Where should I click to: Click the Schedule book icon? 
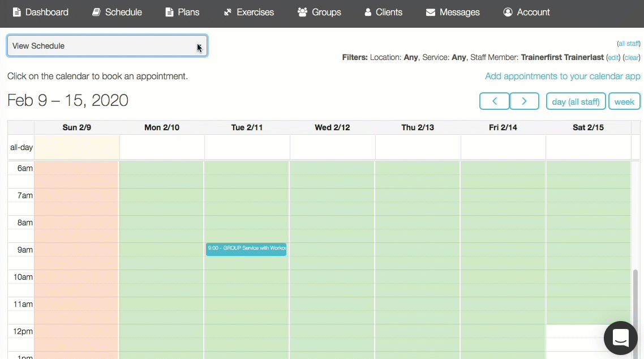point(96,12)
